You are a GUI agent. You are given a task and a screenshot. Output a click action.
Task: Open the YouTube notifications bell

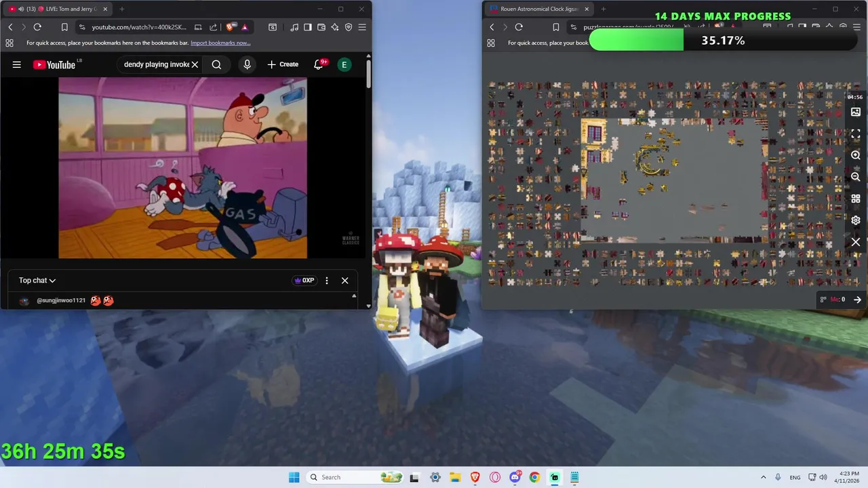tap(318, 64)
